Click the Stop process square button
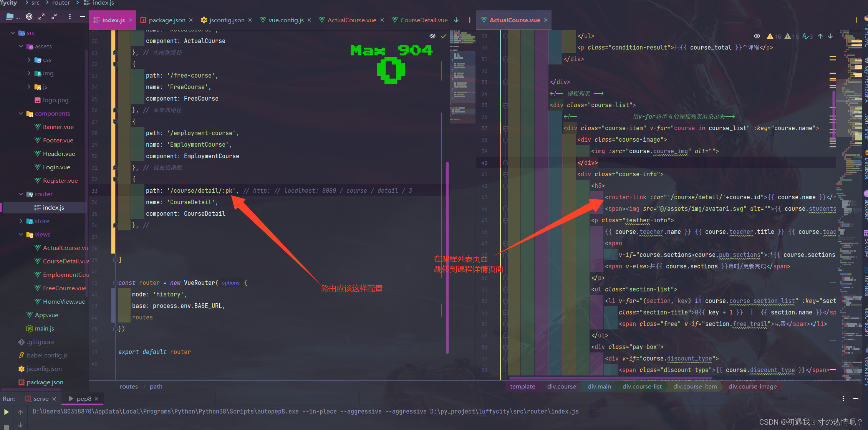Image resolution: width=868 pixels, height=430 pixels. [x=6, y=427]
